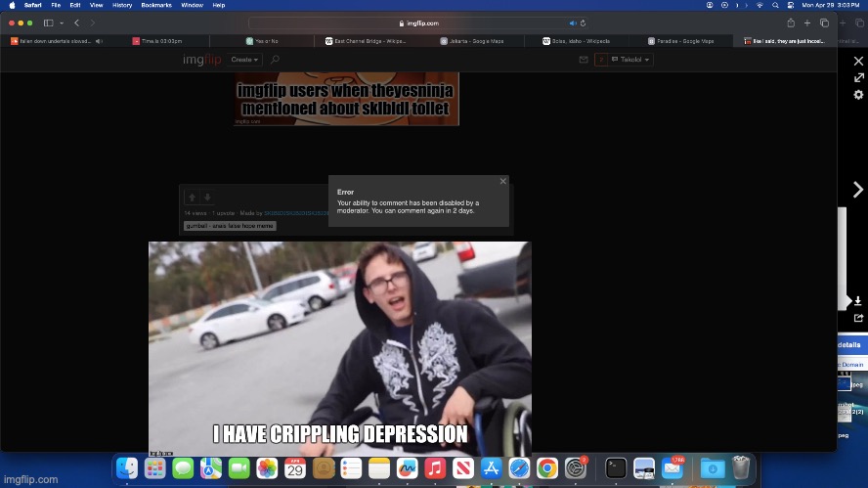Viewport: 868px width, 488px height.
Task: Open the Safari Share button
Action: coord(791,22)
